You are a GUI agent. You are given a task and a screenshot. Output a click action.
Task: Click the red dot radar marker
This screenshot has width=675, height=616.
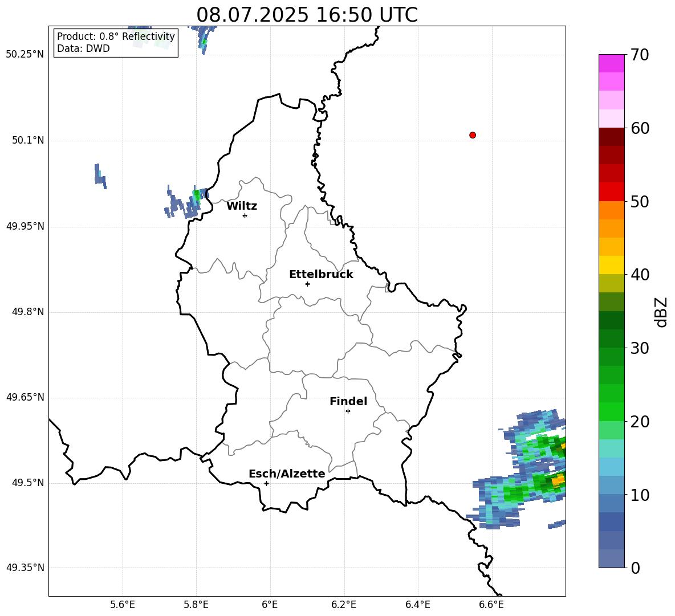[473, 135]
